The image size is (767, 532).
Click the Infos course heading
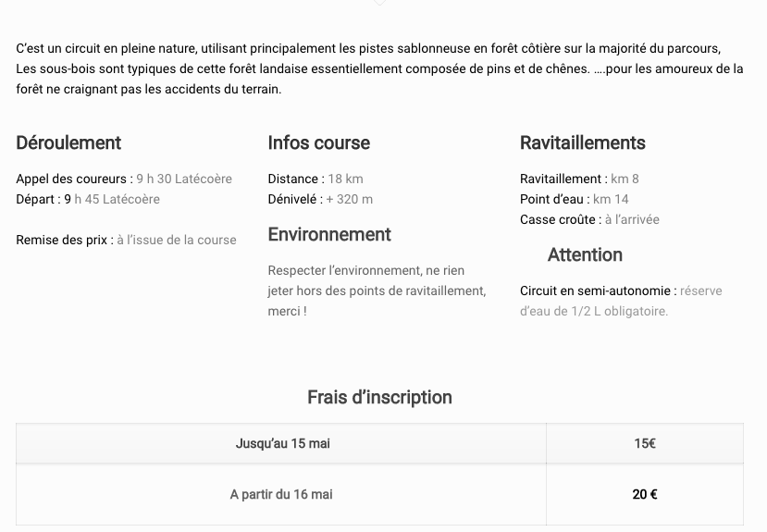319,143
